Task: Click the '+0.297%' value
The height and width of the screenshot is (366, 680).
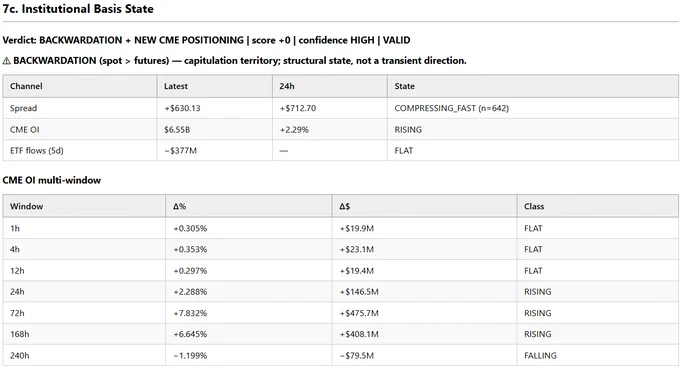Action: click(190, 271)
